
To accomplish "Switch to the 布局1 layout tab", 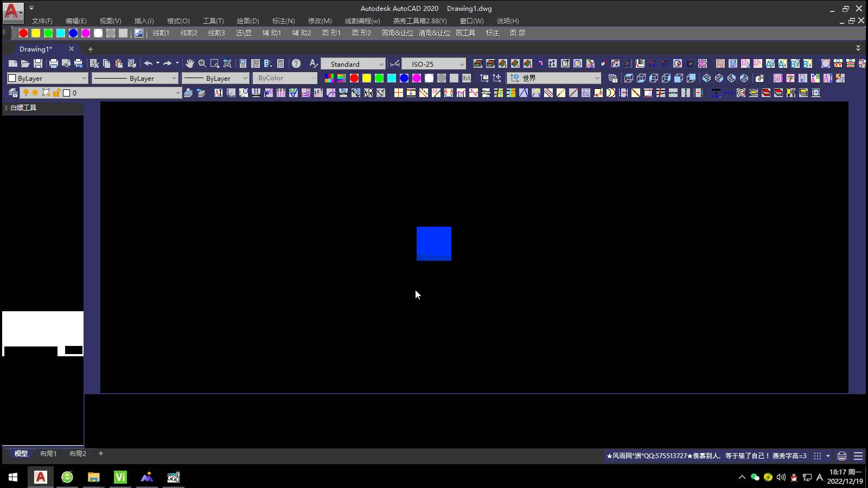I will (x=48, y=454).
